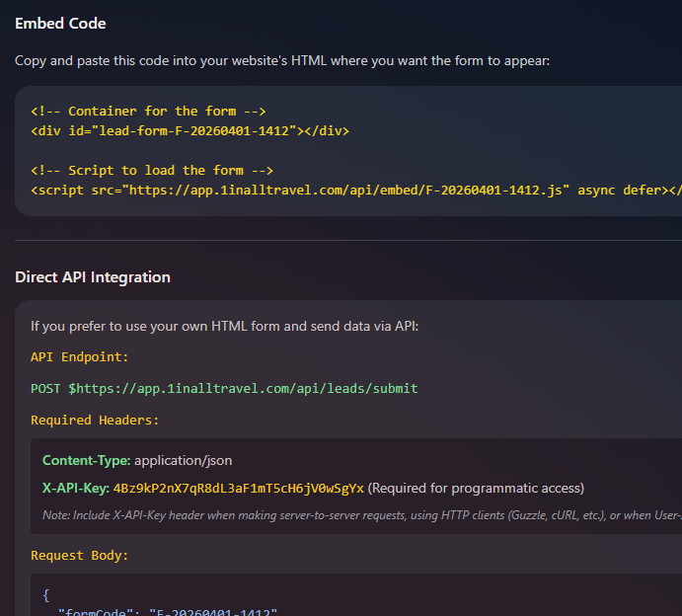Screen dimensions: 682x616
Task: Click the 'Copy and paste this code' instruction text
Action: [282, 60]
